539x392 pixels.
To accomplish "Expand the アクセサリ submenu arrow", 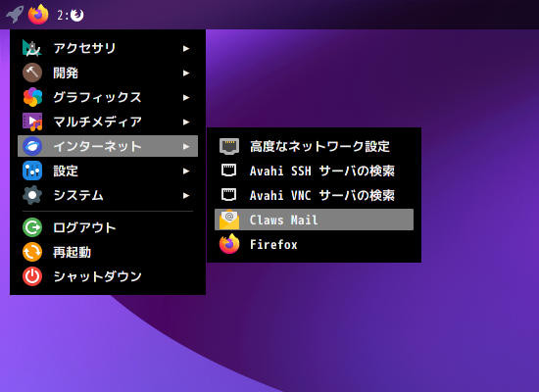I will [186, 48].
